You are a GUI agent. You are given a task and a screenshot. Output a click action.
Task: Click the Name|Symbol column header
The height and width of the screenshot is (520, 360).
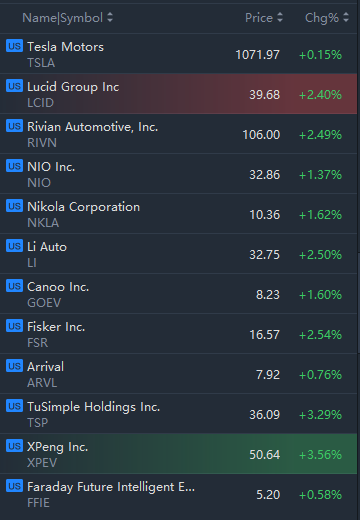[x=62, y=18]
